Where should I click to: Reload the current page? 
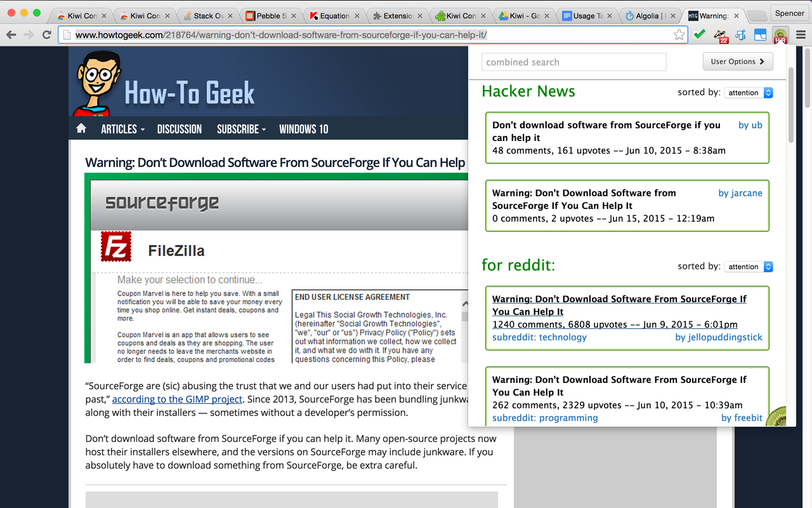click(47, 35)
